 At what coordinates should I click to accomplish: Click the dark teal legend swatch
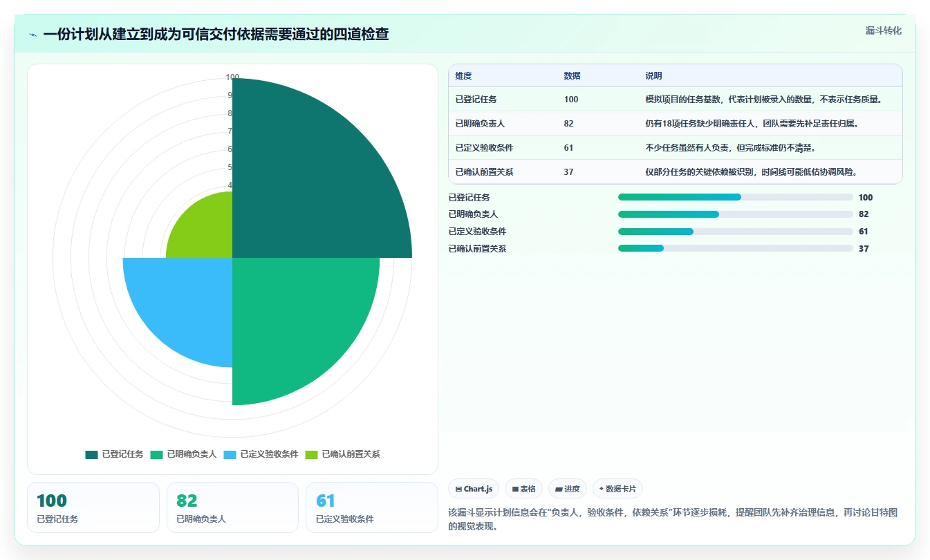click(x=92, y=454)
